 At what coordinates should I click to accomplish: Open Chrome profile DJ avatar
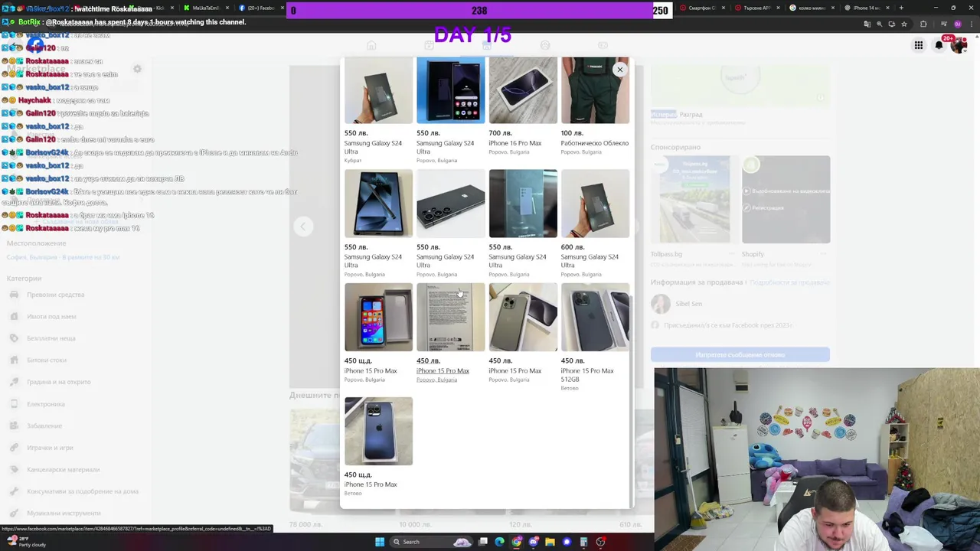coord(957,24)
